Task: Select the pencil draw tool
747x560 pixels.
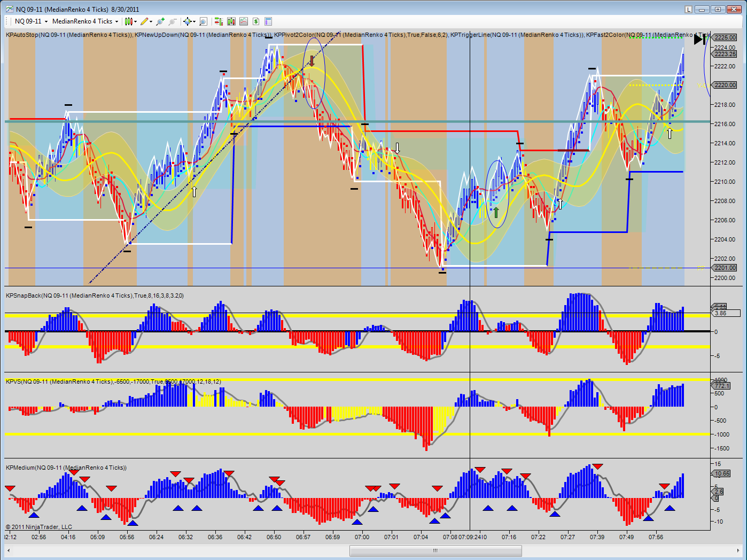Action: click(144, 21)
